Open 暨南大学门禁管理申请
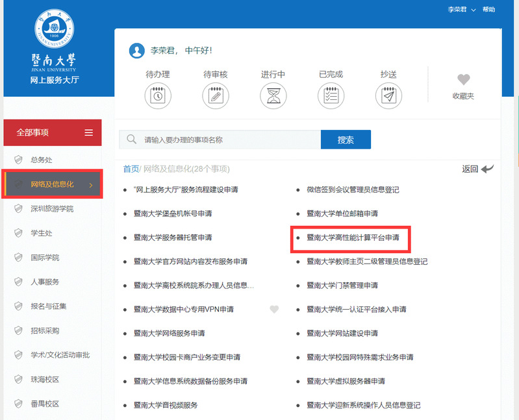519x420 pixels. click(x=342, y=285)
